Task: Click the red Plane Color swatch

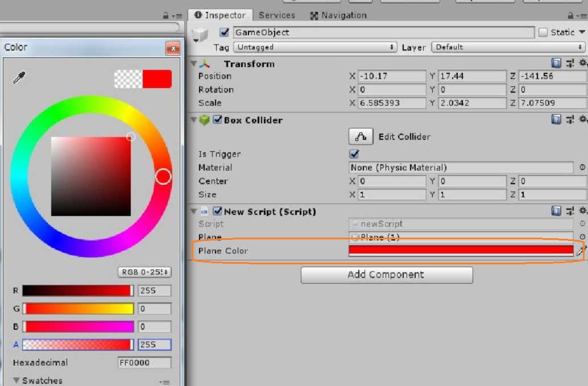Action: 461,250
